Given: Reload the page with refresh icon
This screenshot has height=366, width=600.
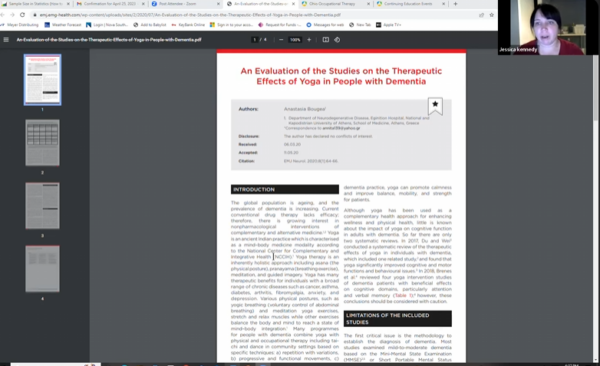Looking at the screenshot, I should pyautogui.click(x=23, y=15).
